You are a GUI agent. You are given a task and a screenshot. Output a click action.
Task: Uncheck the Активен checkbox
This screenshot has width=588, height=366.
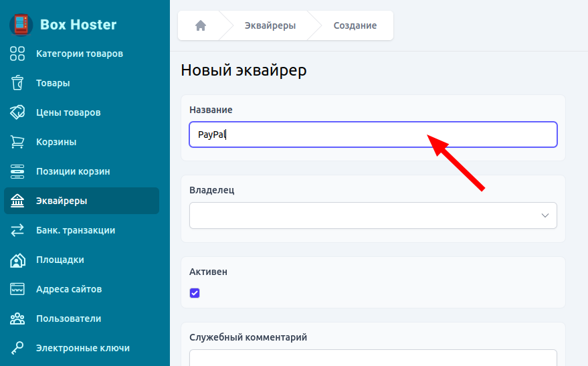click(x=195, y=293)
